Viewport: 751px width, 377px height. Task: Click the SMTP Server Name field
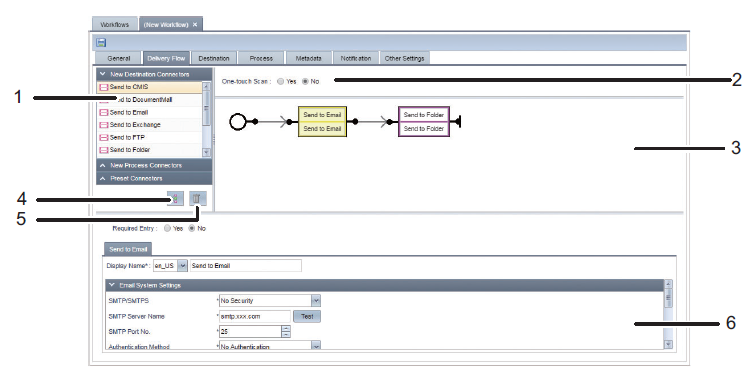(x=254, y=316)
